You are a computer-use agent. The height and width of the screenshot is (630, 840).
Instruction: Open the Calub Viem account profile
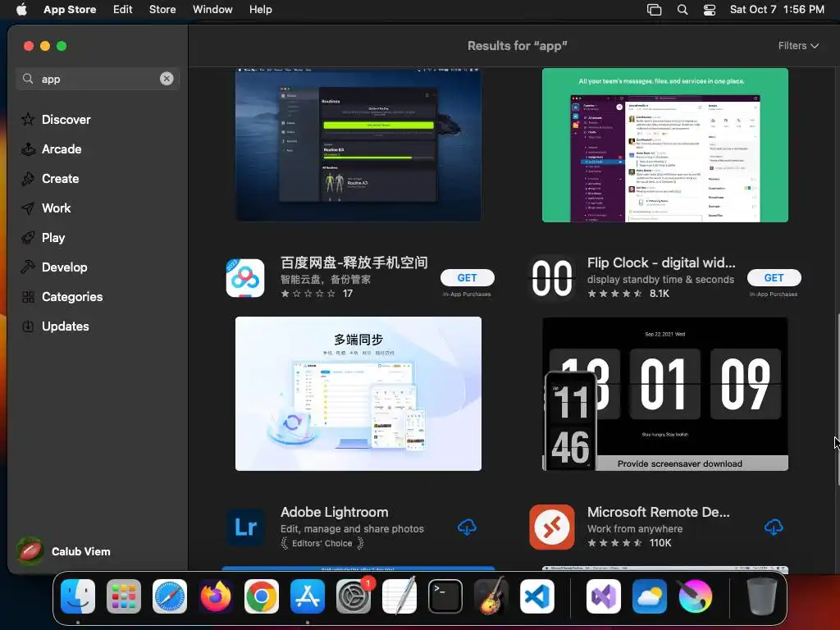click(x=64, y=551)
